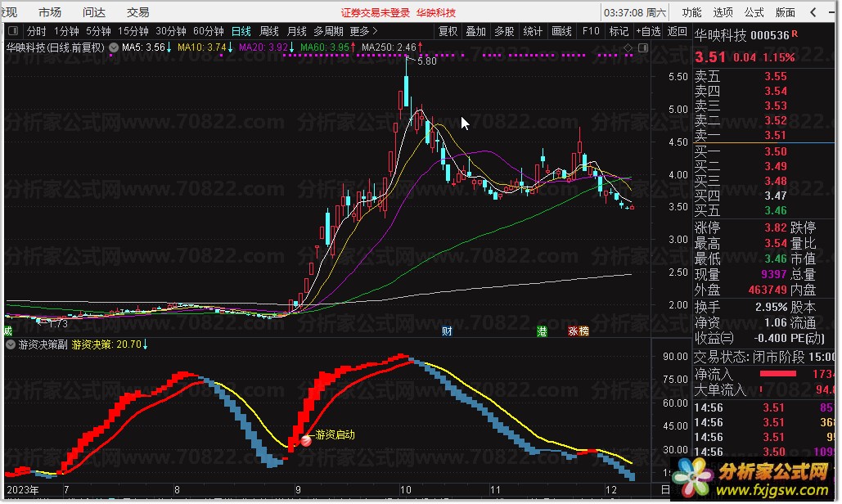Expand the 更多 periods menu
Viewport: 842px width, 504px height.
point(363,31)
